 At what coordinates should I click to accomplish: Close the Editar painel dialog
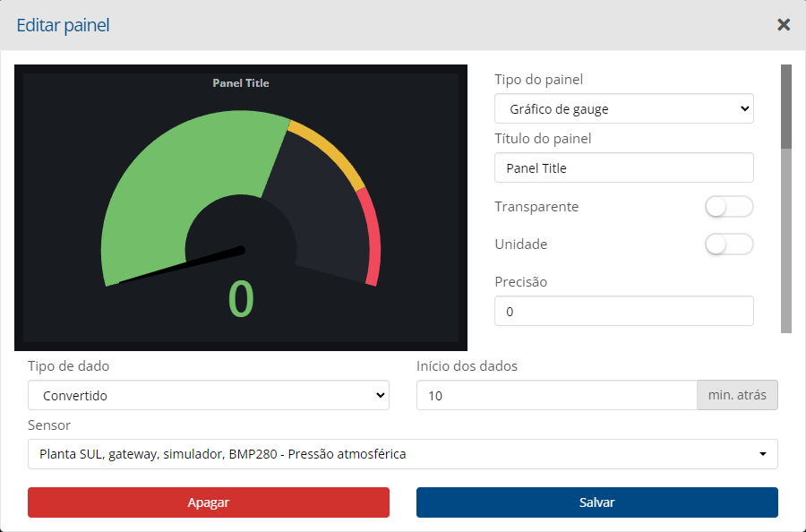(x=784, y=25)
